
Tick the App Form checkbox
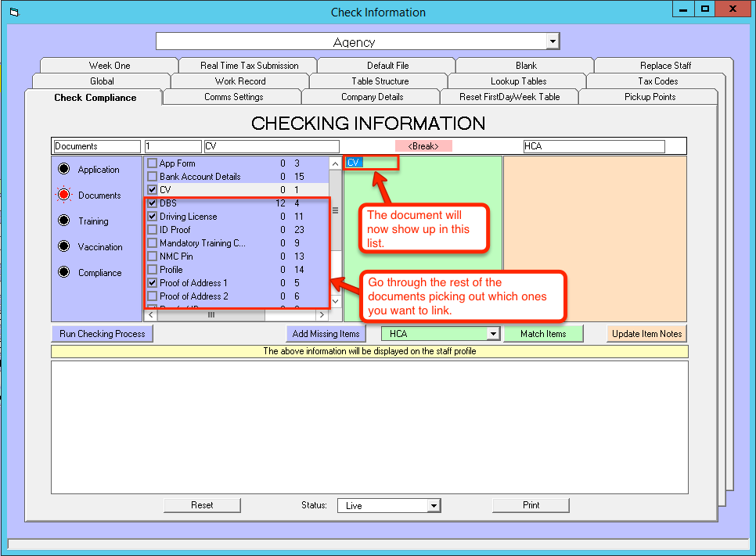153,163
